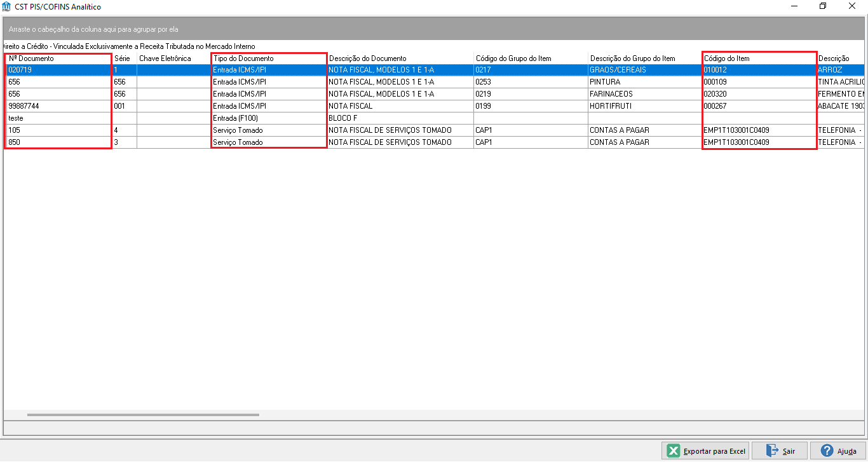
Task: Click group code 0217 cell
Action: pos(531,70)
